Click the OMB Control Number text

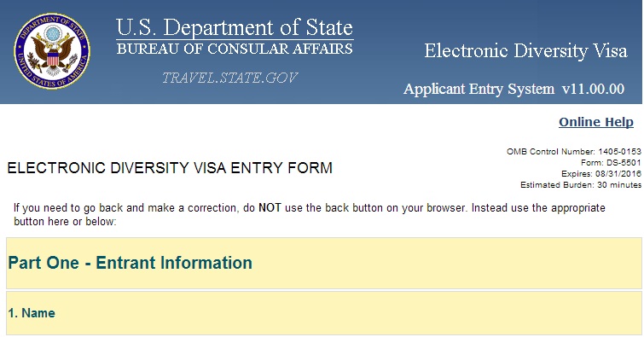pos(574,151)
